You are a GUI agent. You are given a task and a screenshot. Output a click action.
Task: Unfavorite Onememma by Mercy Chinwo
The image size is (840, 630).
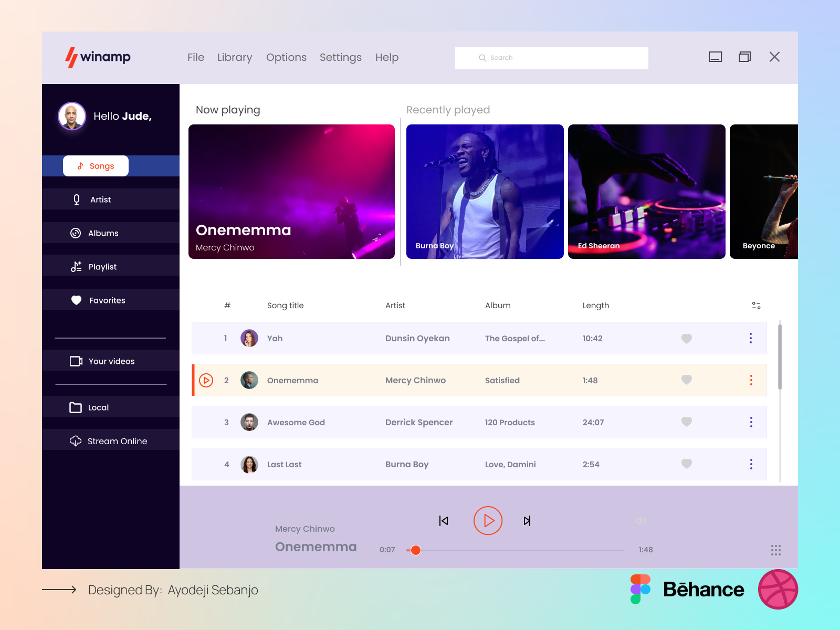[x=686, y=380]
